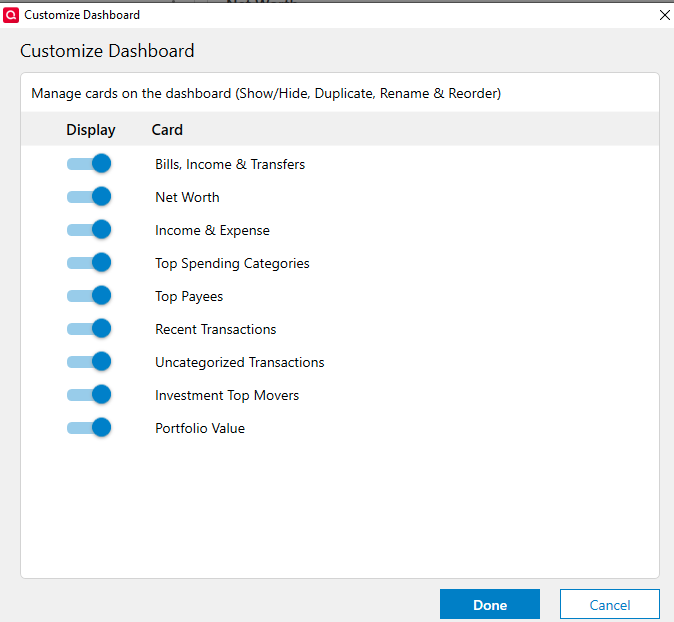Click the Done button
The height and width of the screenshot is (622, 674).
coord(490,604)
